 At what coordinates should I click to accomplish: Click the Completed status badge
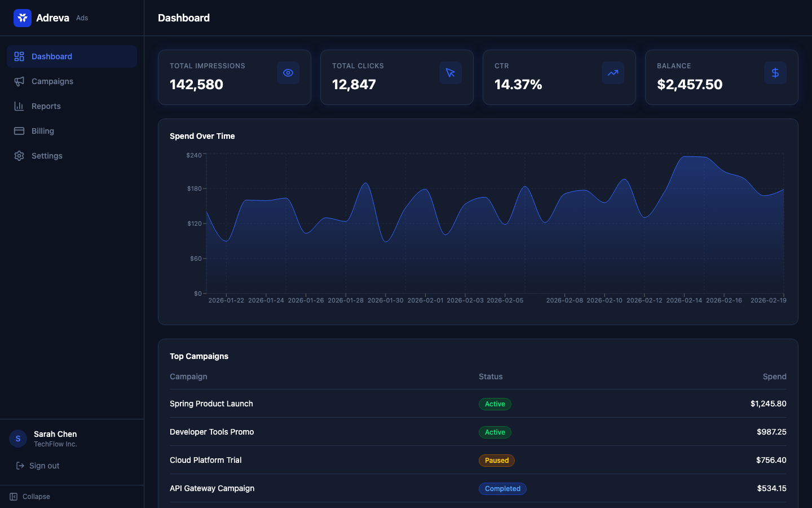(x=502, y=489)
